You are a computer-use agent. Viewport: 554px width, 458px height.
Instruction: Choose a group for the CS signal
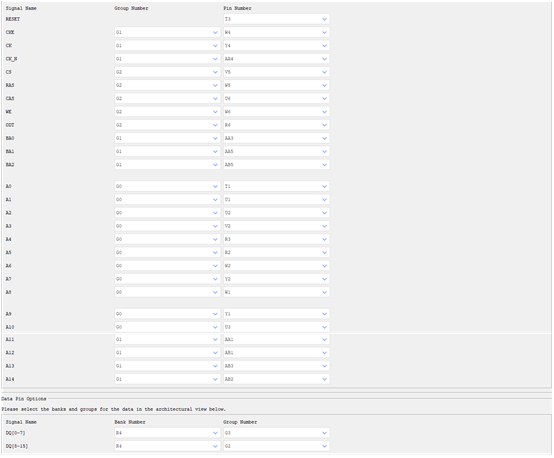pyautogui.click(x=167, y=72)
